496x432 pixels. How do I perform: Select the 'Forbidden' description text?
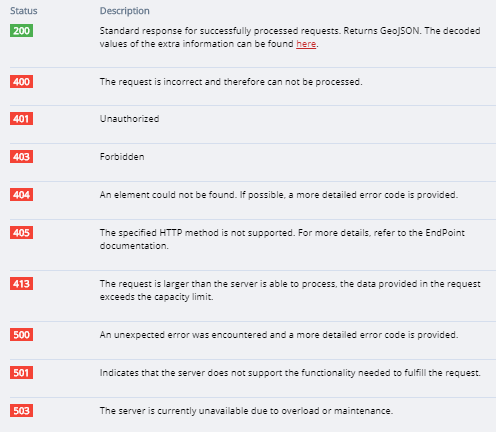122,157
